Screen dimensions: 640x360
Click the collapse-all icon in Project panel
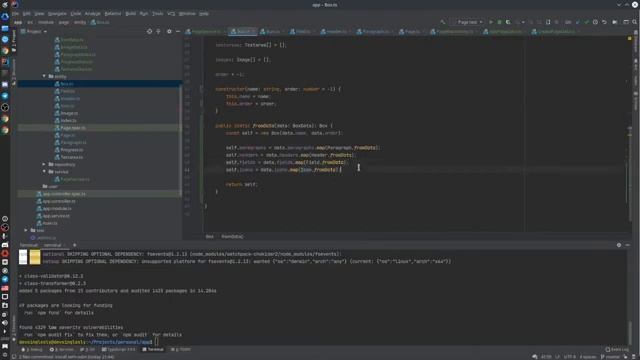(158, 31)
